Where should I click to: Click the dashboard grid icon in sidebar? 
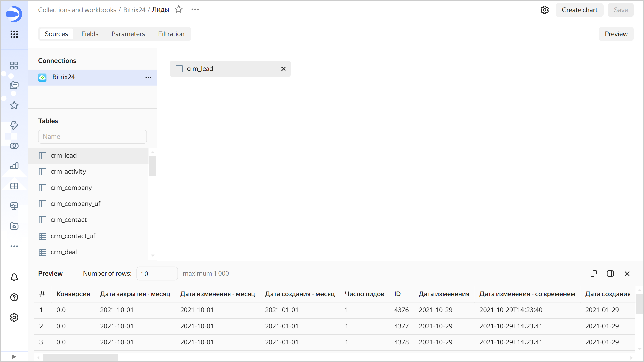click(14, 65)
